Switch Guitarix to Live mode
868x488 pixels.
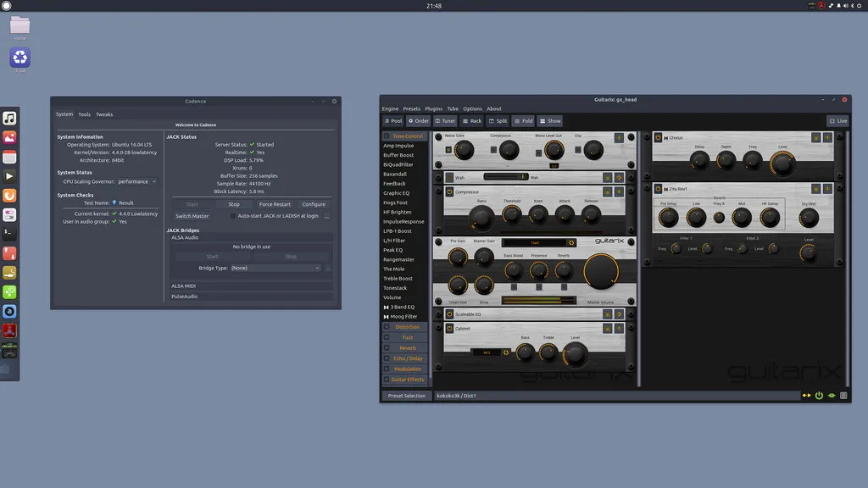tap(837, 121)
